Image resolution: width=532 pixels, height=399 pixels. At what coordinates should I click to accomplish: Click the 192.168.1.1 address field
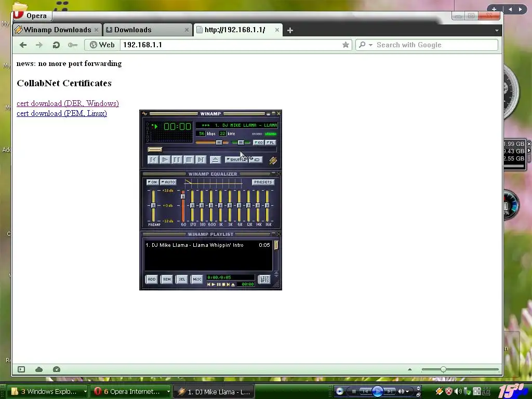(231, 45)
